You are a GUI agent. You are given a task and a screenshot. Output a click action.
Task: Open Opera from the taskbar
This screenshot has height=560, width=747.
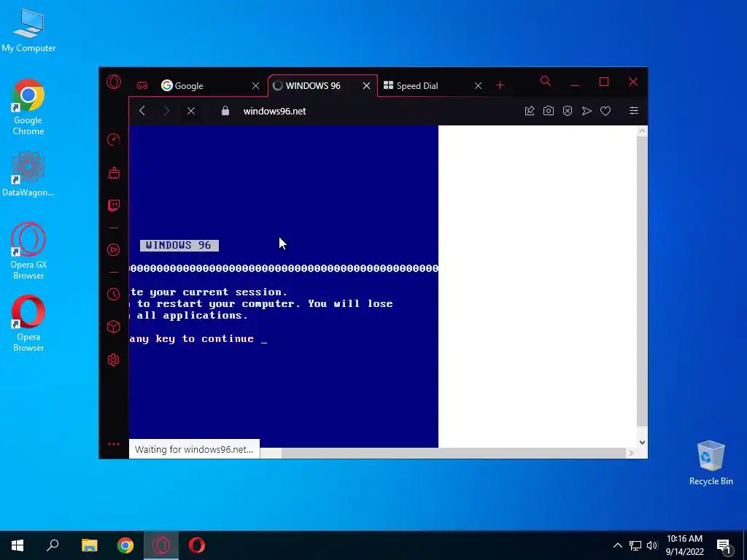[x=197, y=545]
